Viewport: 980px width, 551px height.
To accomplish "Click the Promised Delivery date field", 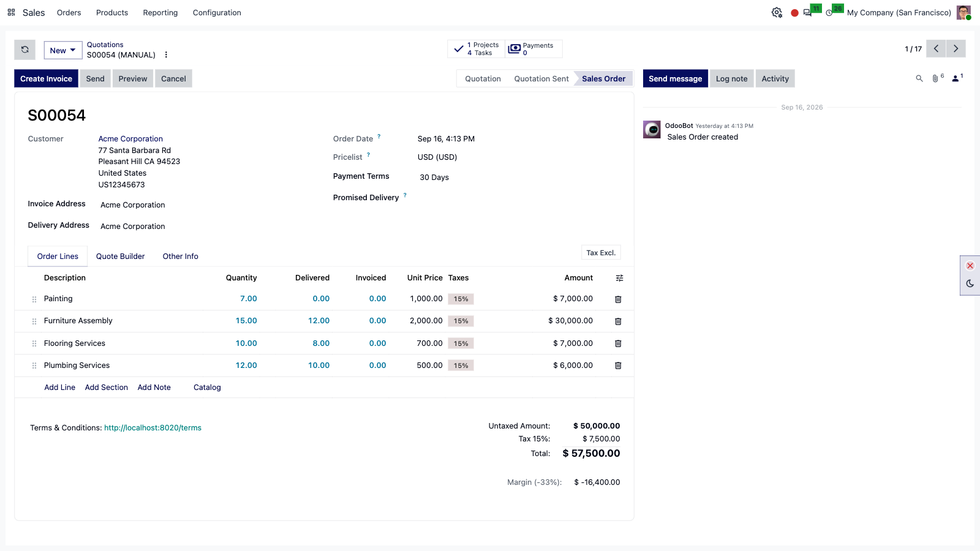I will 518,198.
